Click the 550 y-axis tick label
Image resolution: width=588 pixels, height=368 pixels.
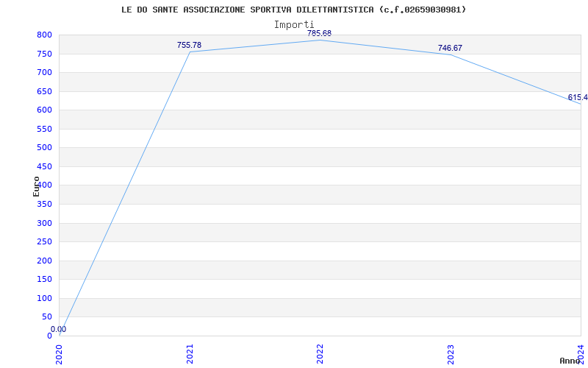(44, 129)
